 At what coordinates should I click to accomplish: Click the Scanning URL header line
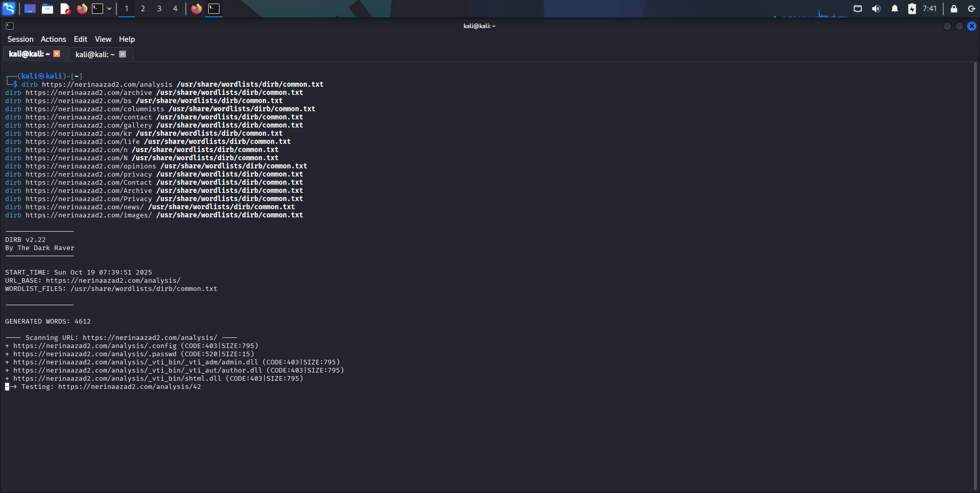pos(121,338)
